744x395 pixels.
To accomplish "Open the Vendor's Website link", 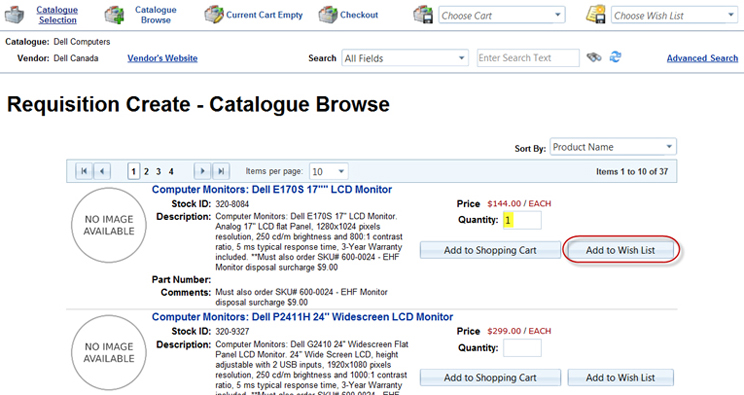I will pyautogui.click(x=162, y=58).
